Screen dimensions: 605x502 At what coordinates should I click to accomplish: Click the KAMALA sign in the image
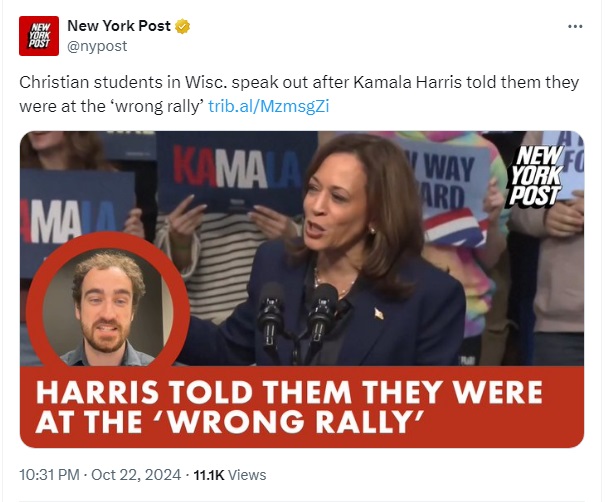point(236,171)
